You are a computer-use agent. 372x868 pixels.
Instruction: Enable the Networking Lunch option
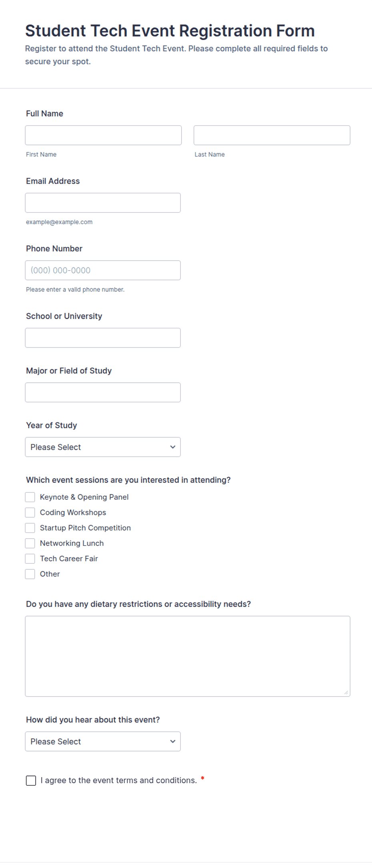30,543
